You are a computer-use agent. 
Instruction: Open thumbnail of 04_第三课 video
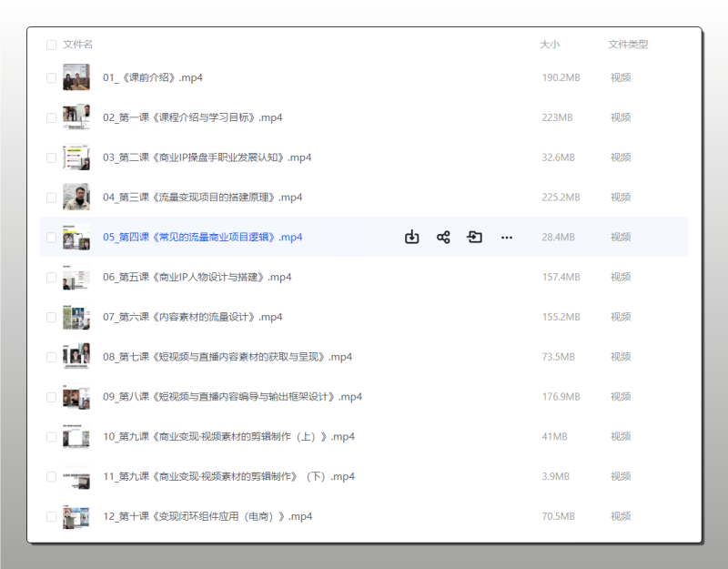tap(76, 198)
